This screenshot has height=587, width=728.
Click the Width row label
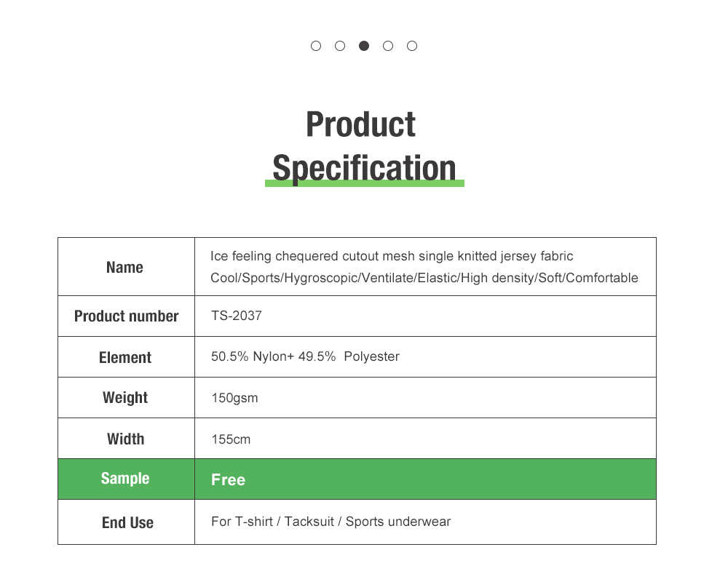click(x=126, y=439)
